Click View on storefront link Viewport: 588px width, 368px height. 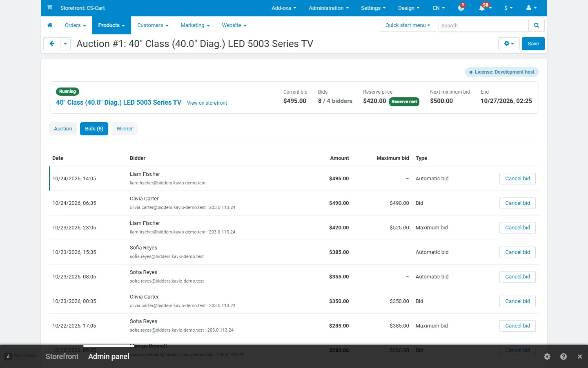[x=207, y=103]
